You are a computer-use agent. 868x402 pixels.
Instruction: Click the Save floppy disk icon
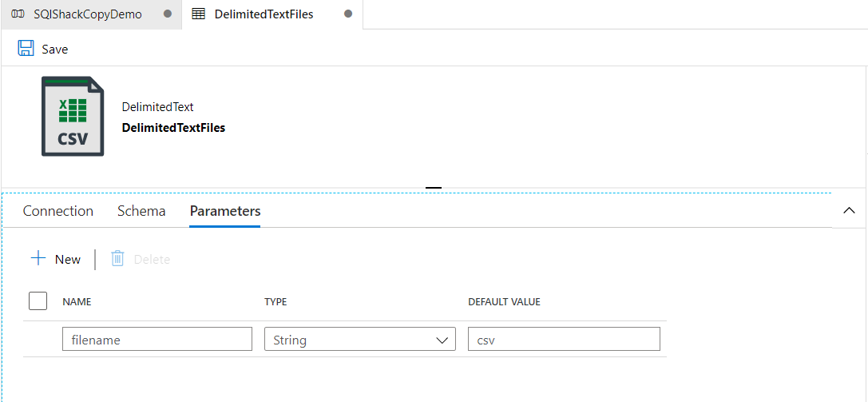point(26,49)
